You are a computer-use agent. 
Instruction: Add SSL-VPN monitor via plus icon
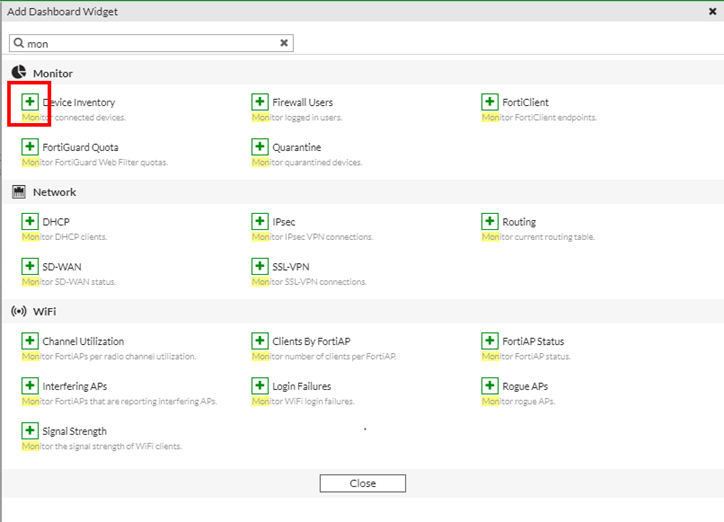(260, 267)
